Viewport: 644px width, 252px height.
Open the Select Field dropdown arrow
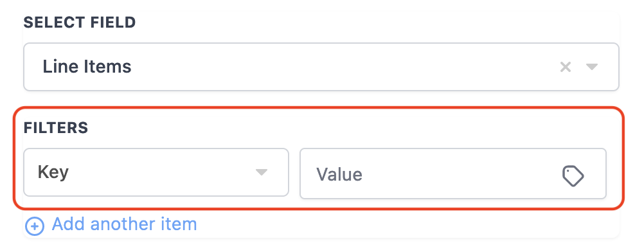pos(591,67)
